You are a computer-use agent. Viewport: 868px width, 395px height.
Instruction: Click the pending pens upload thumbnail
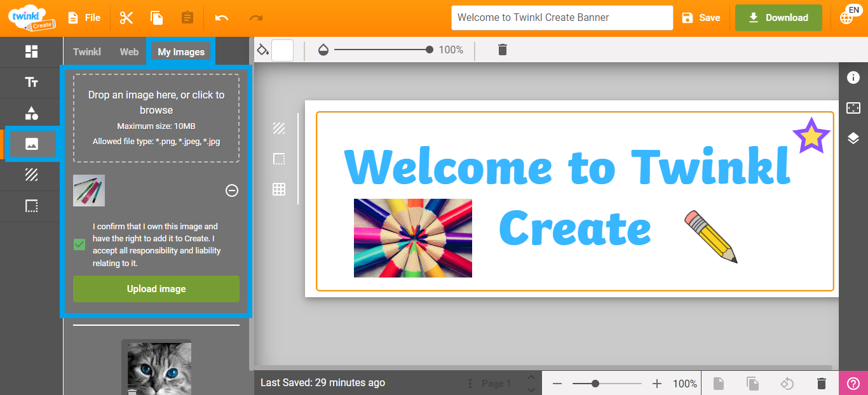(89, 191)
